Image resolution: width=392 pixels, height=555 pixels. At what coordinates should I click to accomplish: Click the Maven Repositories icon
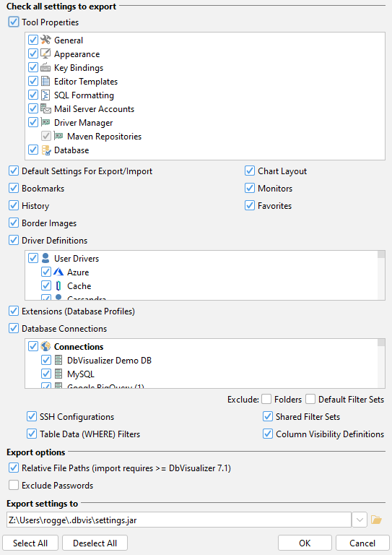(58, 137)
